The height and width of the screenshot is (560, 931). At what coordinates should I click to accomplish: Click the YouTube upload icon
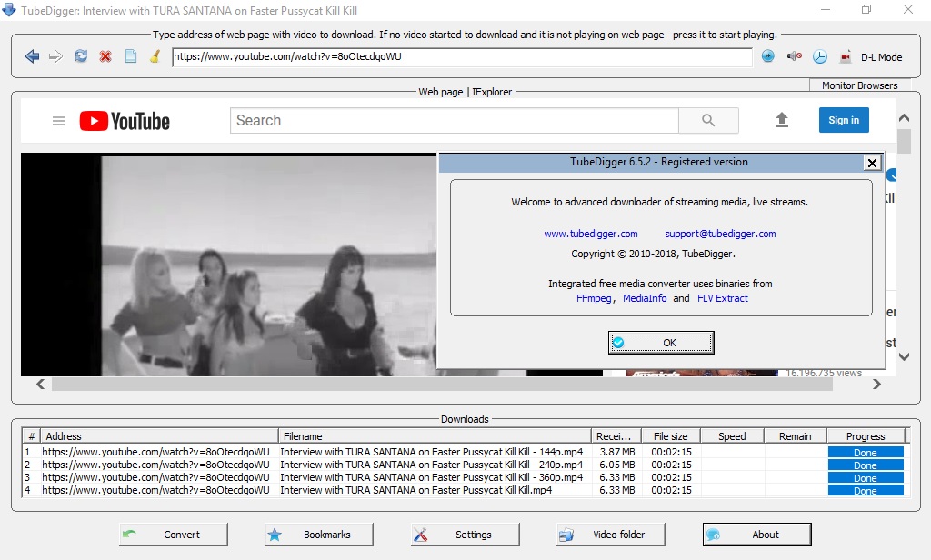[x=782, y=120]
